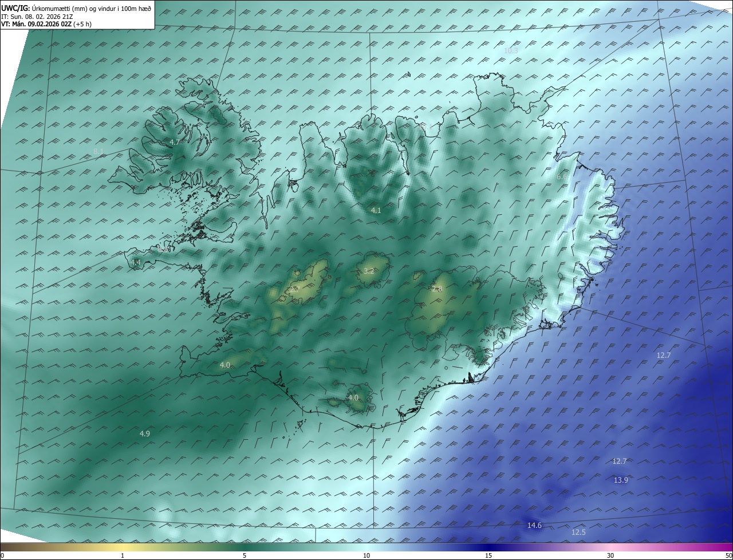
Task: Click the 6.6 value label in the northeast
Action: [562, 177]
